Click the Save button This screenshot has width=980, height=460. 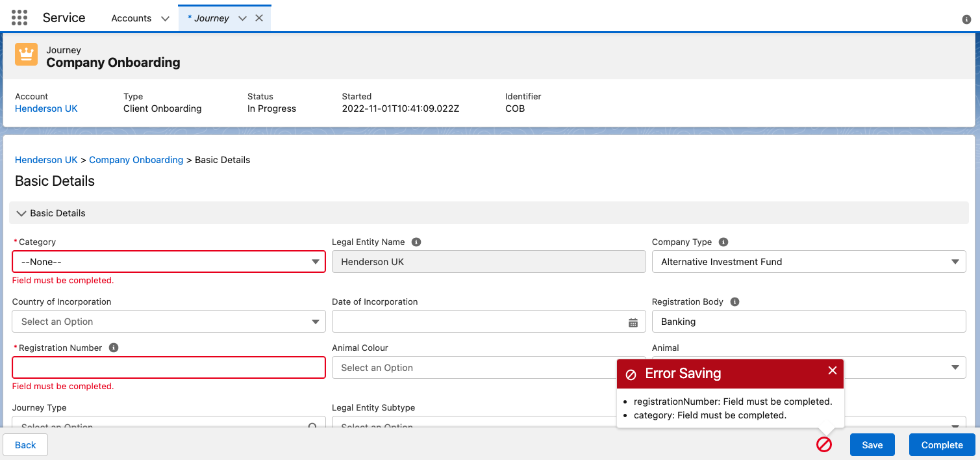coord(872,445)
